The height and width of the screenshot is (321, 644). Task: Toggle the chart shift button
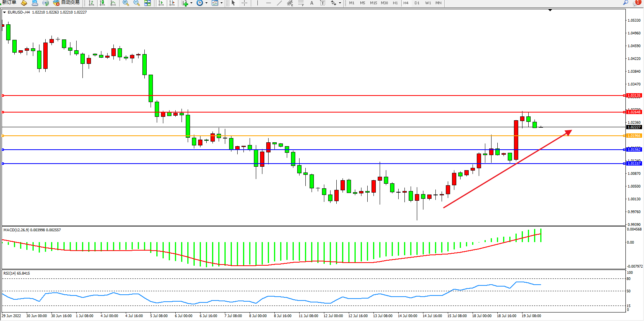tap(172, 3)
